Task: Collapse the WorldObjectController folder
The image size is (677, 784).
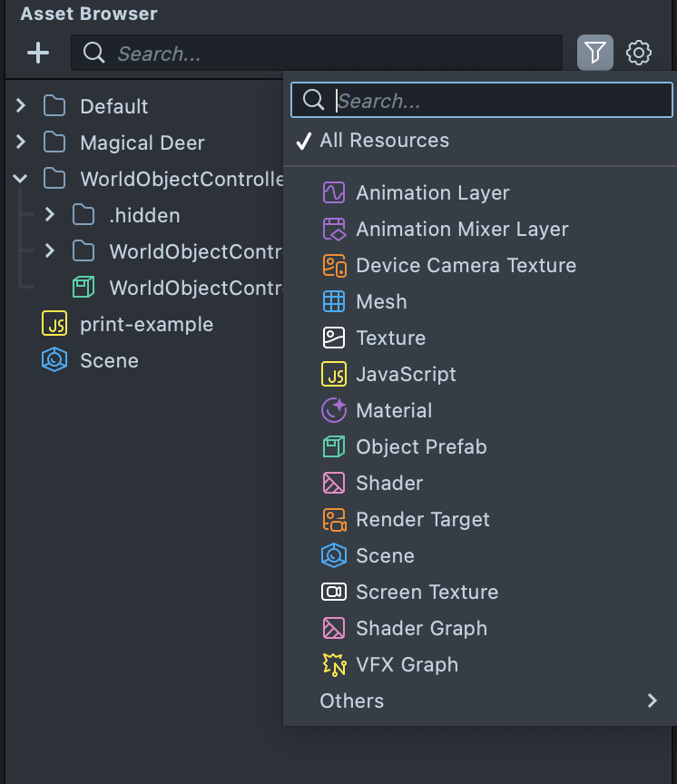Action: (x=21, y=179)
